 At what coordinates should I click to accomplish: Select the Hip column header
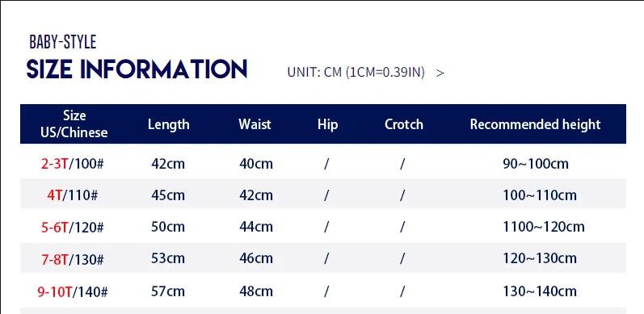tap(328, 124)
